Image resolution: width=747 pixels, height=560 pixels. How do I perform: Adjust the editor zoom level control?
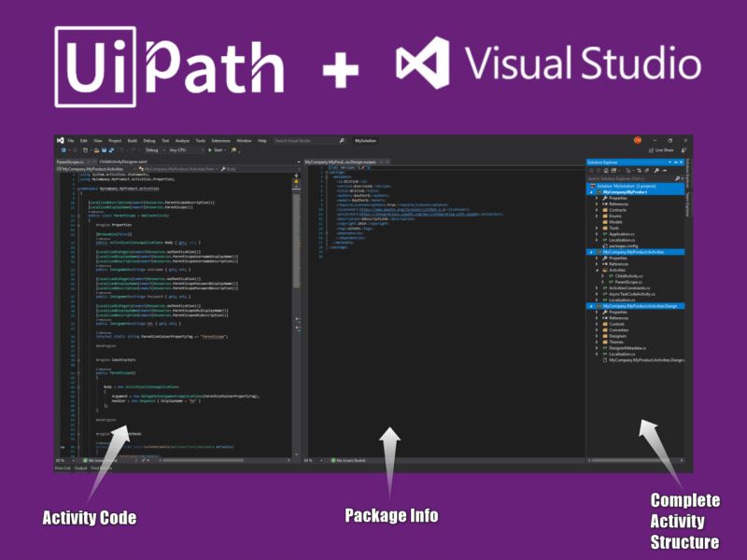click(61, 459)
